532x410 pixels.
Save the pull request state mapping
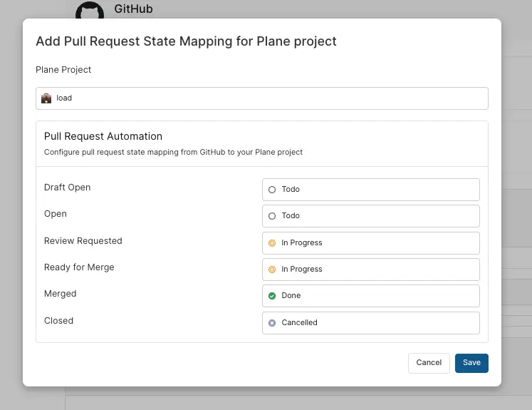(471, 363)
